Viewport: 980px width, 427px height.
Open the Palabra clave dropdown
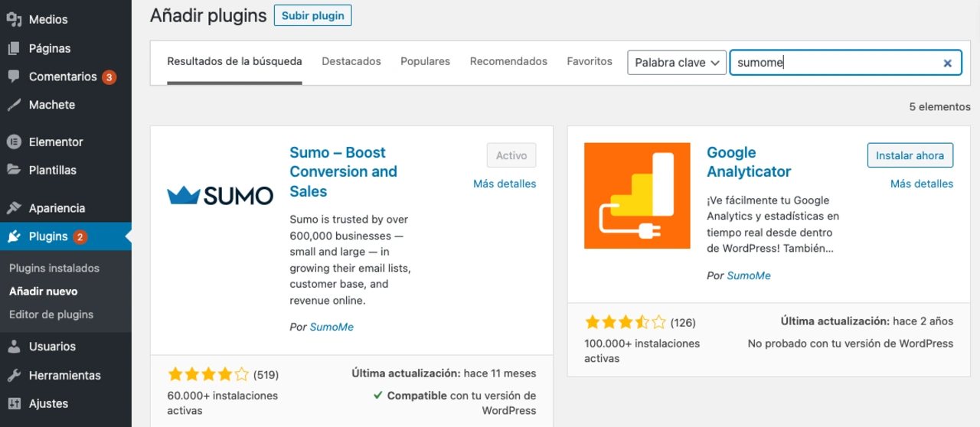pyautogui.click(x=677, y=63)
